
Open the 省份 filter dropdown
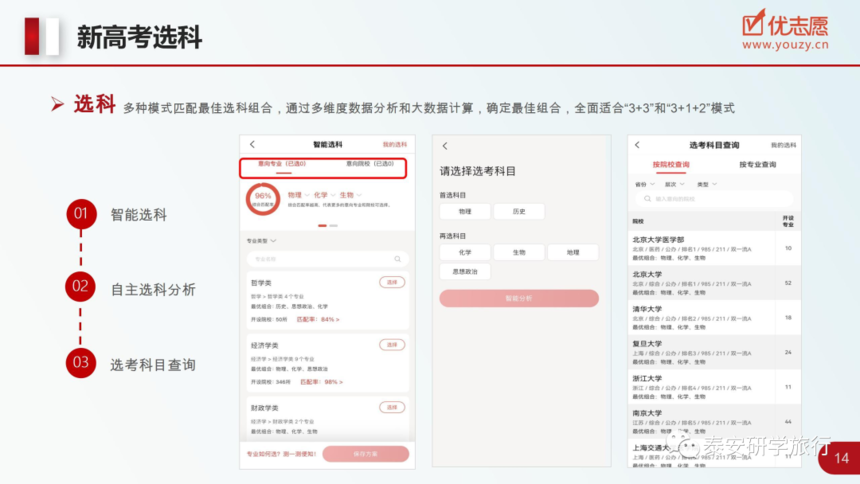644,184
